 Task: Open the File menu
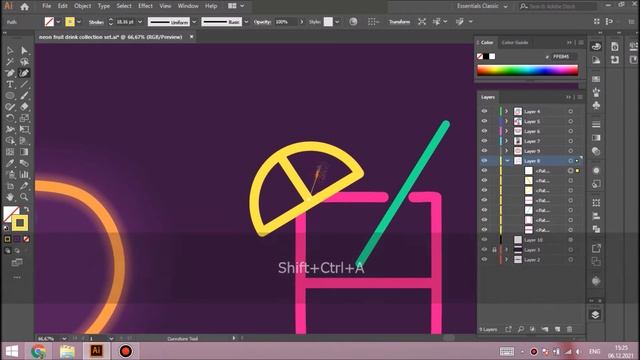47,6
